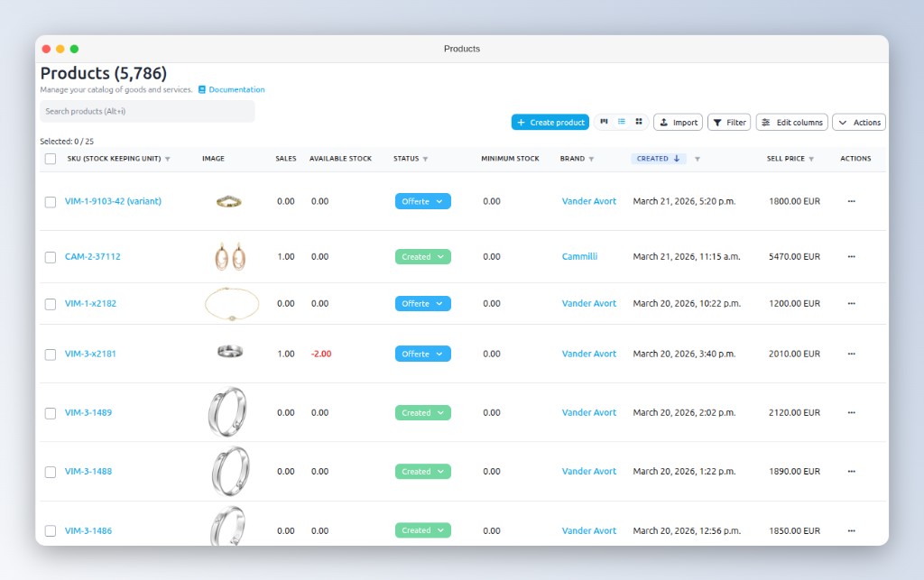The height and width of the screenshot is (580, 924).
Task: Select the checkbox next to VIM-3-x2181
Action: click(x=51, y=354)
